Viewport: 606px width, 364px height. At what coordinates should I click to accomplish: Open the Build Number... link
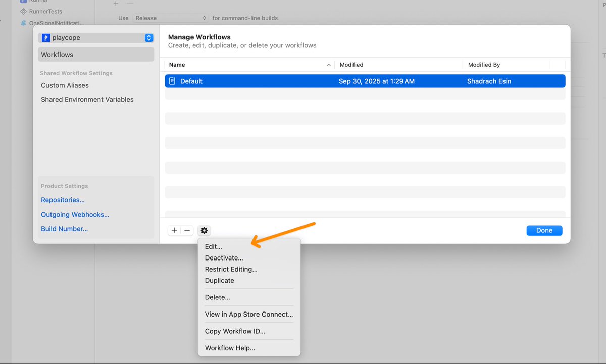(x=64, y=229)
